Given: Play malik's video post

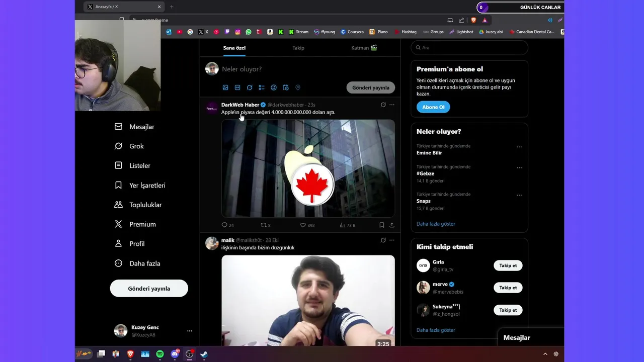Looking at the screenshot, I should [x=308, y=301].
